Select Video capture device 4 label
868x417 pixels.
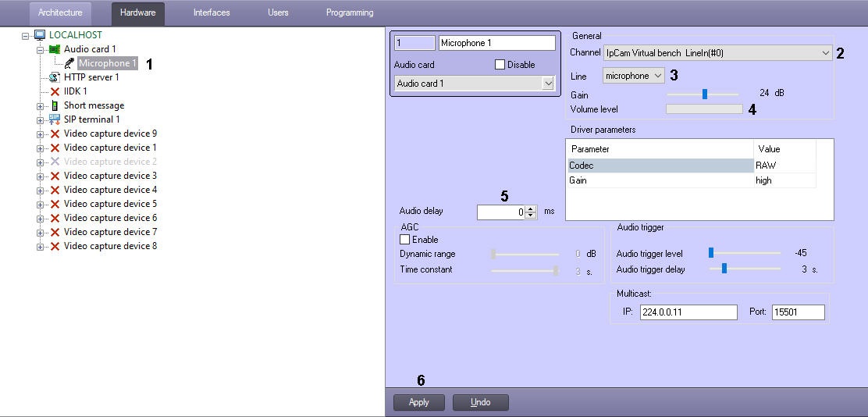tap(110, 190)
